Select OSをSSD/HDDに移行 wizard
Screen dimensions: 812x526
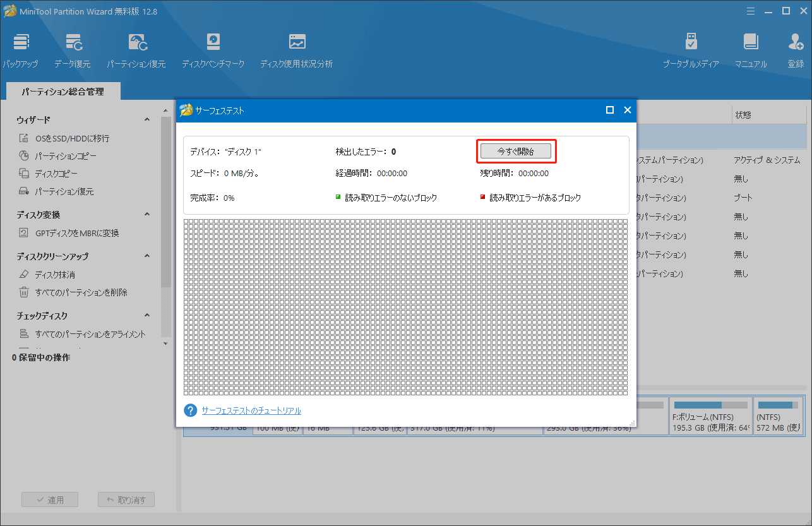click(x=64, y=138)
